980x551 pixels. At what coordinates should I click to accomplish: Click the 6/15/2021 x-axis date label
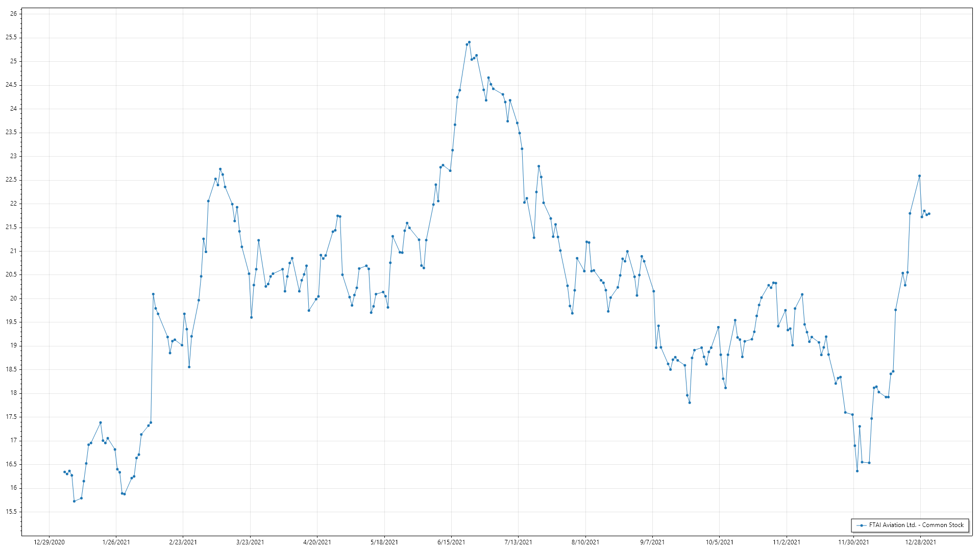[451, 542]
